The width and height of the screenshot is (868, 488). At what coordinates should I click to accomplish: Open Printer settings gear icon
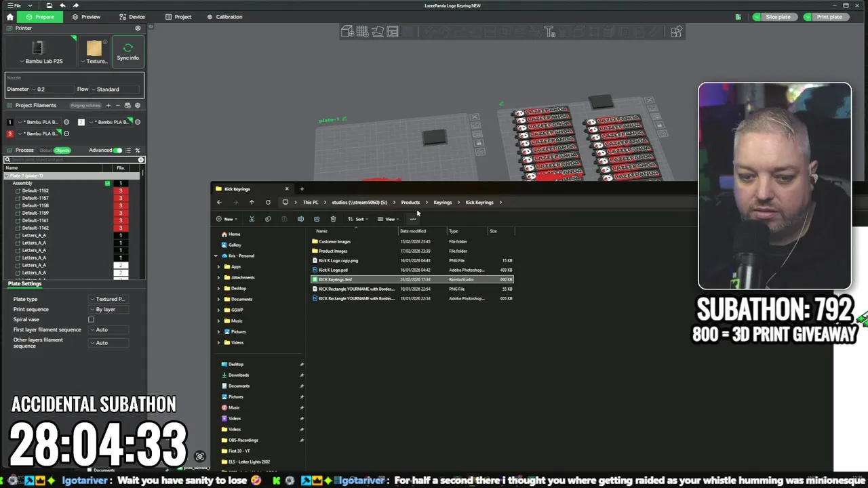[x=138, y=28]
